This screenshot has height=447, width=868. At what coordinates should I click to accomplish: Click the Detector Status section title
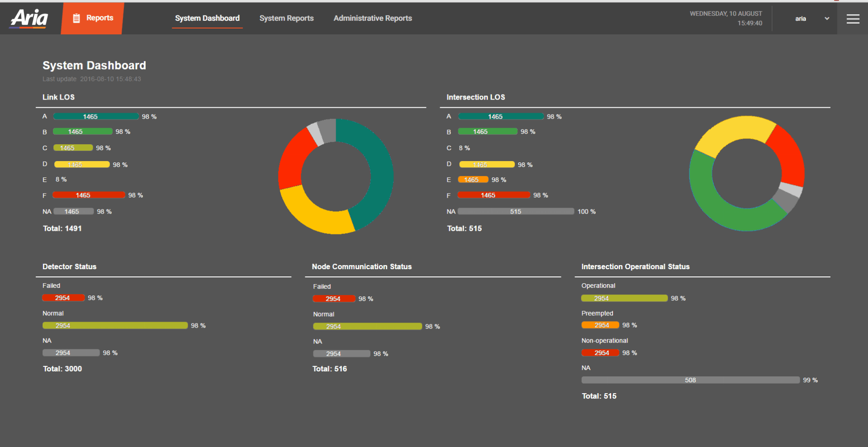(70, 267)
